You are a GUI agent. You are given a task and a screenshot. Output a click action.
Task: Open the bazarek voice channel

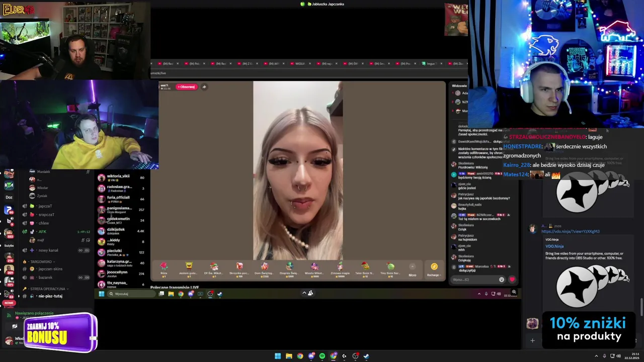pyautogui.click(x=55, y=278)
